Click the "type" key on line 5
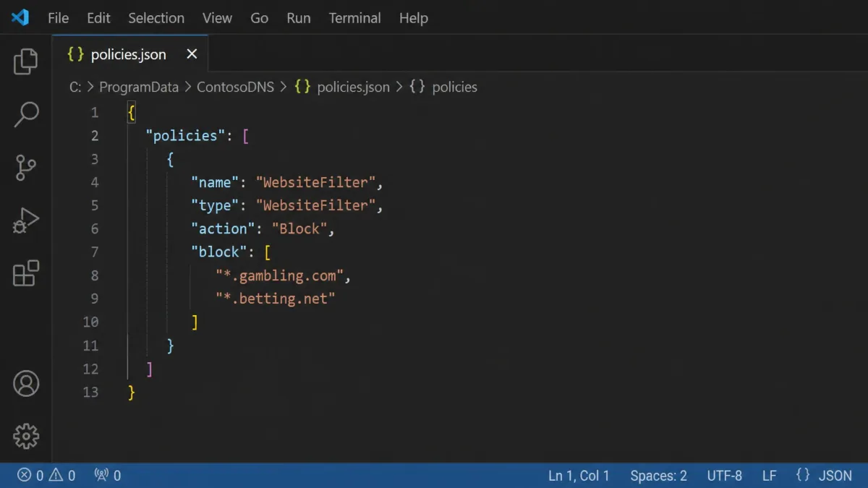 [x=215, y=205]
